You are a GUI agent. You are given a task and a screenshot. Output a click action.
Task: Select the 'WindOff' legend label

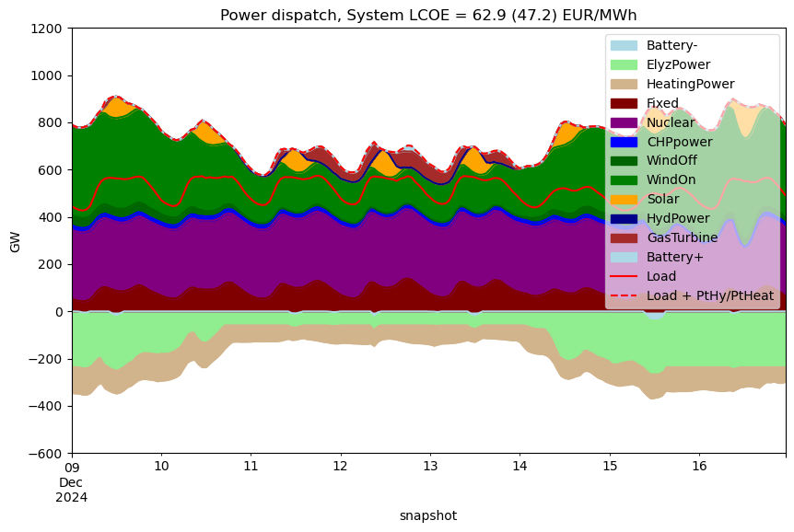pos(671,161)
